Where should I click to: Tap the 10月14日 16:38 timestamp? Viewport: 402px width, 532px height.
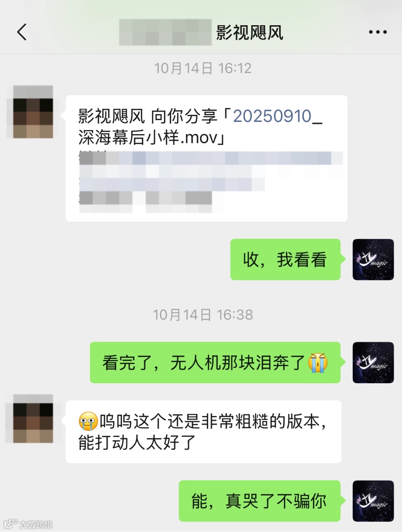(x=203, y=315)
